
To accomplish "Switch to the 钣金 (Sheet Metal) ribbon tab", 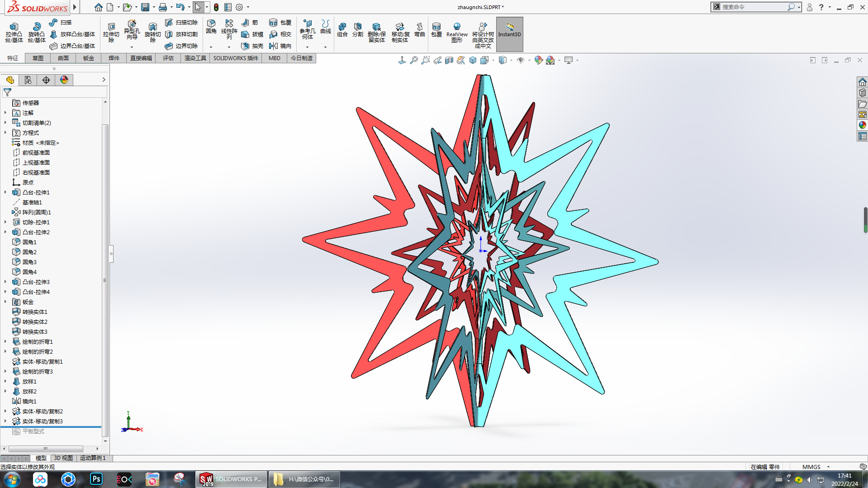I will [89, 58].
